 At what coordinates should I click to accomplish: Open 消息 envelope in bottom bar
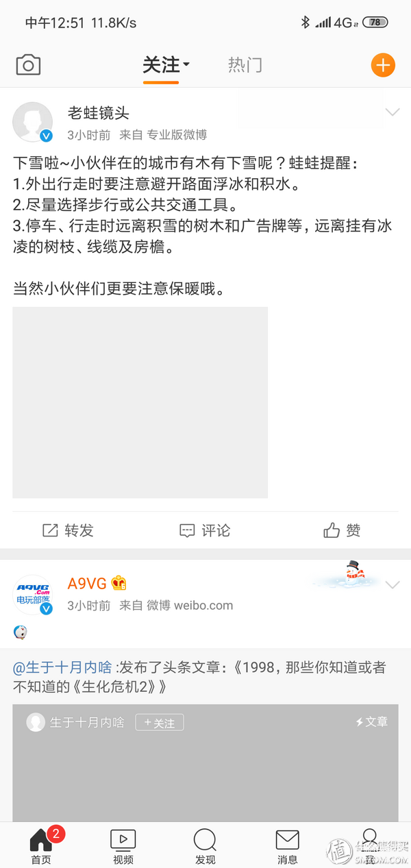[x=288, y=845]
